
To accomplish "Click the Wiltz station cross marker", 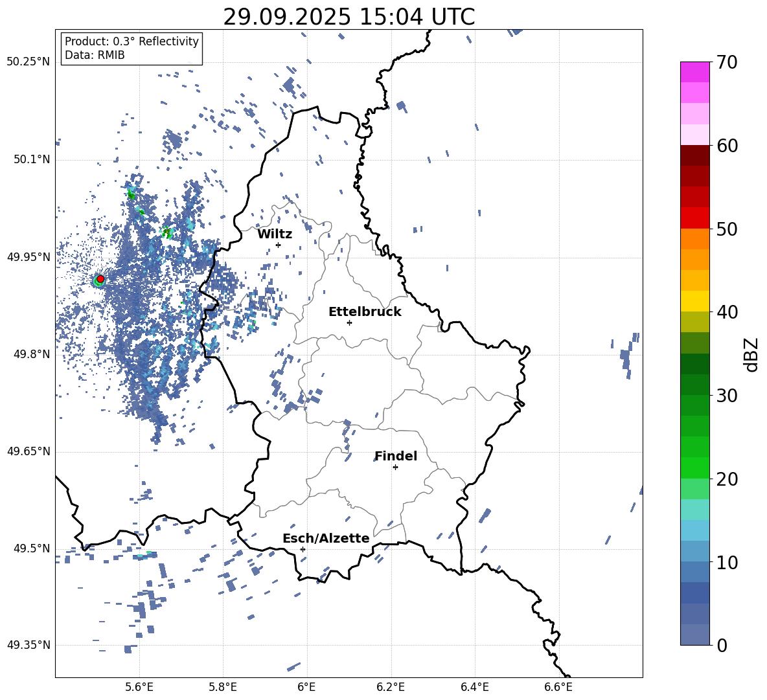I will click(x=279, y=245).
